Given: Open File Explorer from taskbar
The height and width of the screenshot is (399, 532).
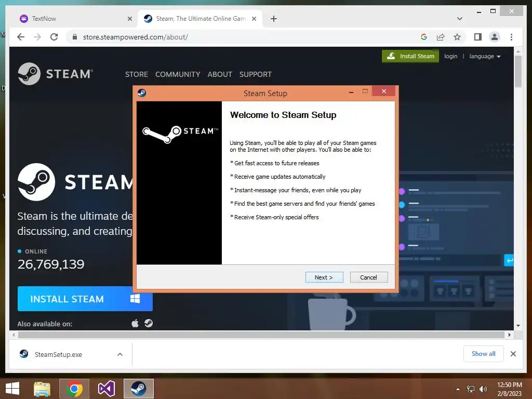Looking at the screenshot, I should 42,389.
